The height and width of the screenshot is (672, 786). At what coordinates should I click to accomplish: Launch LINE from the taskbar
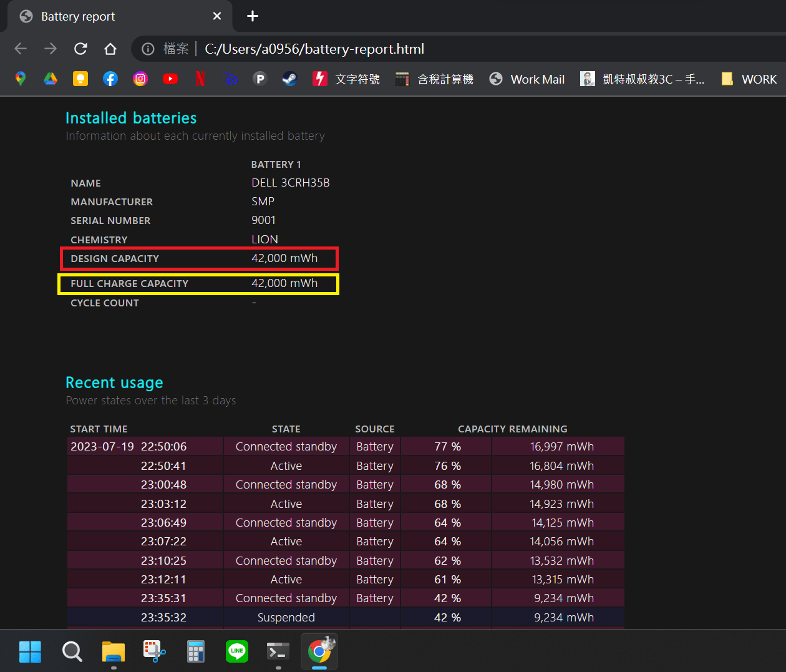(237, 651)
